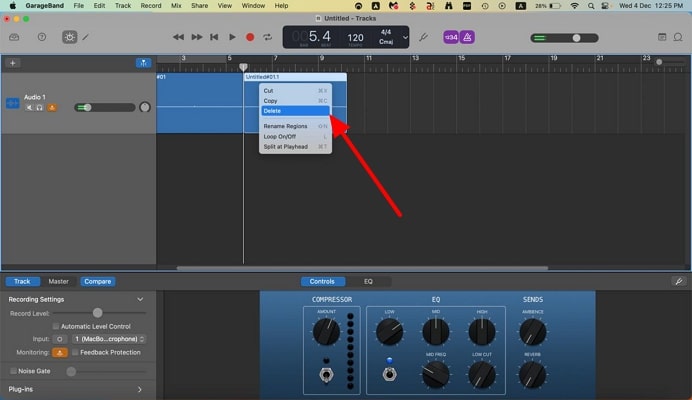Click the Compressor Amount knob
Viewport: 692px width, 400px height.
click(x=326, y=332)
